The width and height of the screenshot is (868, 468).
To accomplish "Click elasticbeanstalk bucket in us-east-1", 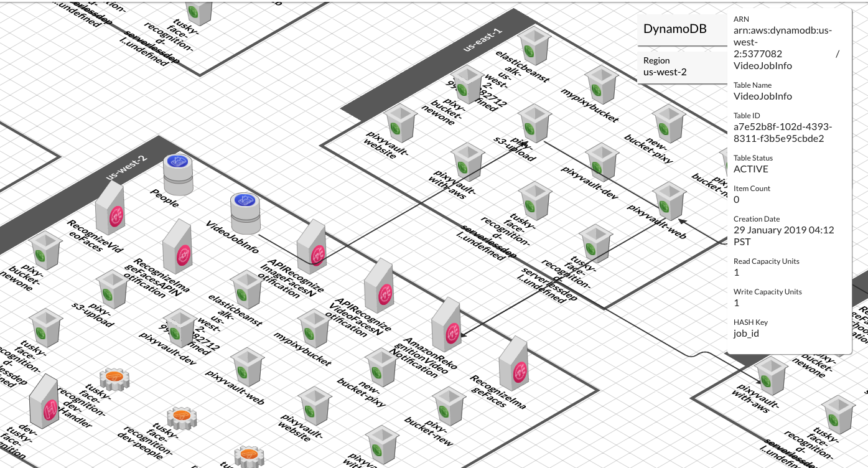I will pos(535,46).
